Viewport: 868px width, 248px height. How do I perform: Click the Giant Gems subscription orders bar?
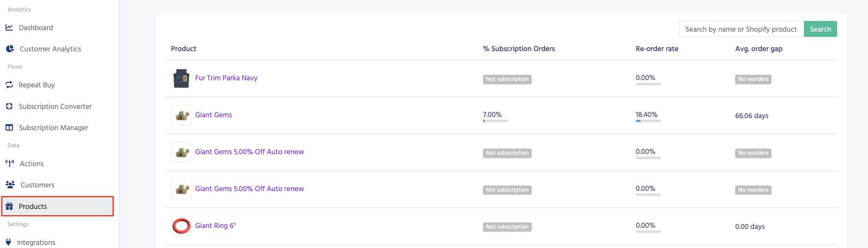(495, 121)
